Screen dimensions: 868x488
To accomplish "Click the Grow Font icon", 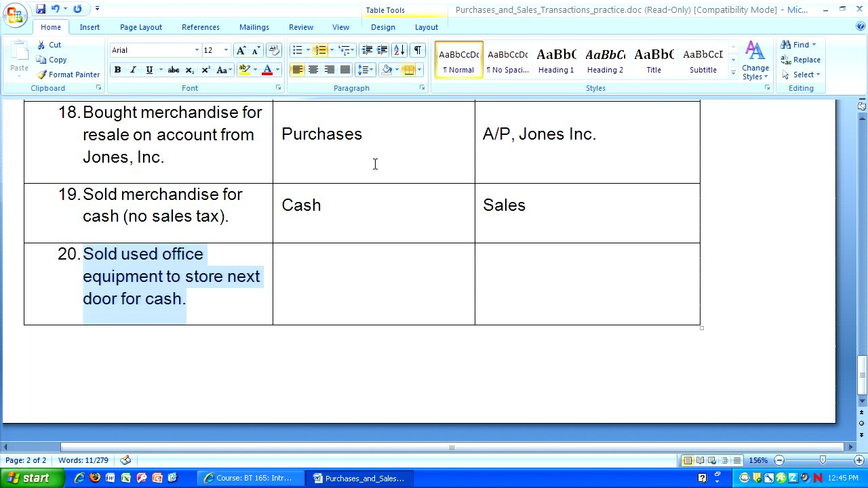I will (x=241, y=50).
